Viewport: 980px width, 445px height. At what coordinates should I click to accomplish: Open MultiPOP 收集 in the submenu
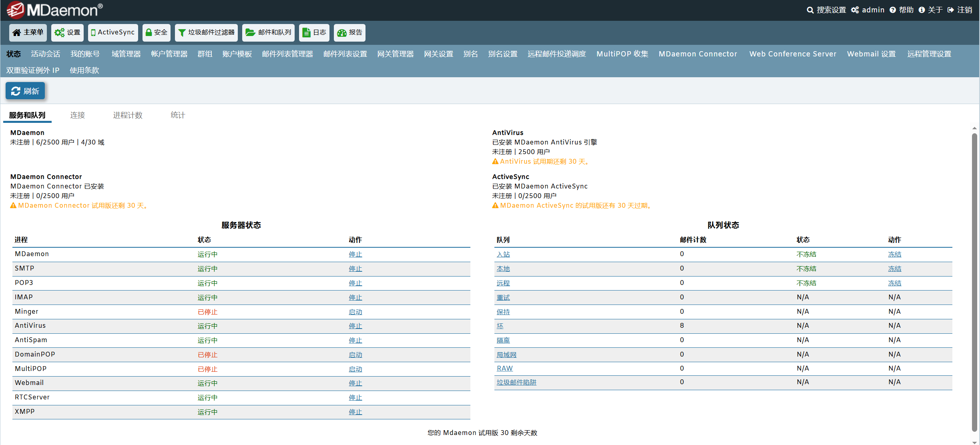click(x=623, y=54)
